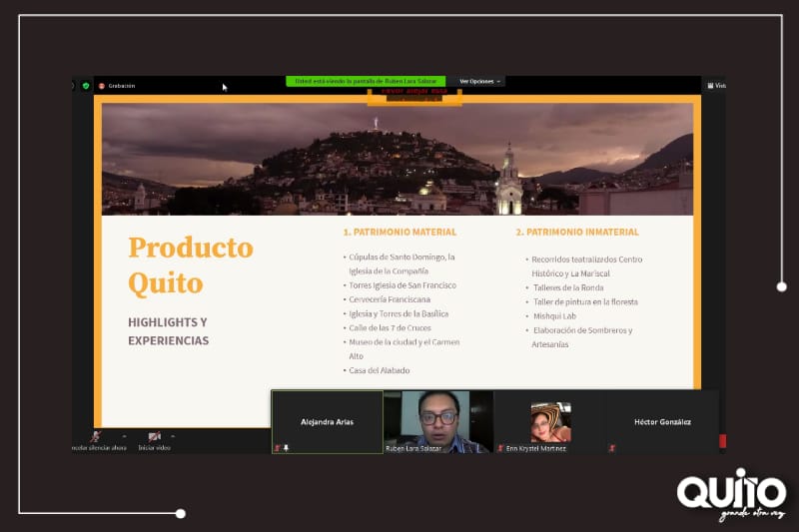Image resolution: width=799 pixels, height=532 pixels.
Task: Click the green encryption shield icon
Action: [86, 86]
